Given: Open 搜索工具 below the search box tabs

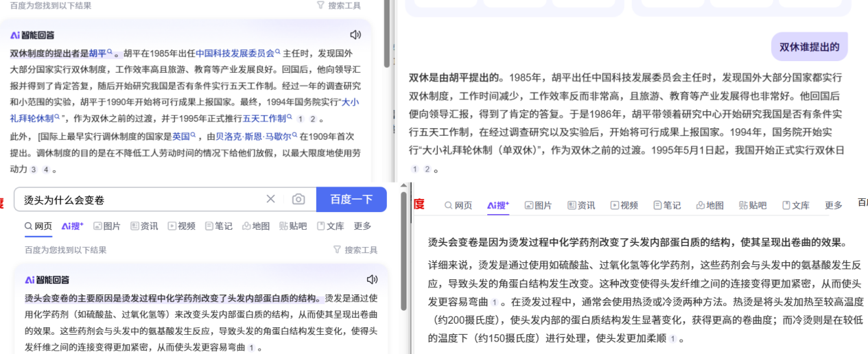Looking at the screenshot, I should pyautogui.click(x=355, y=250).
